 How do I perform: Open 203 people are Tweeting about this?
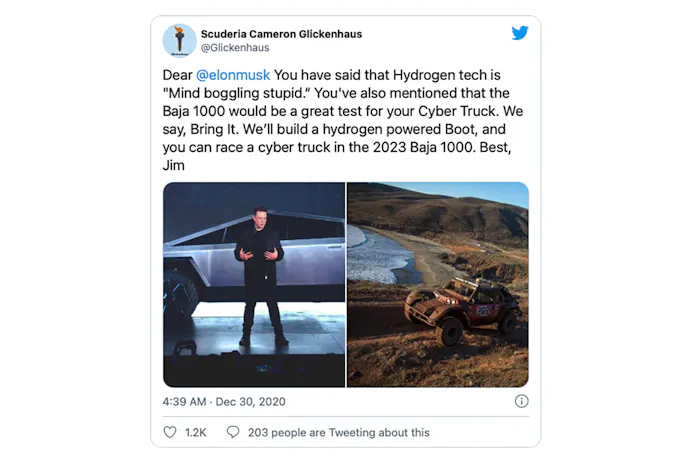pyautogui.click(x=338, y=432)
